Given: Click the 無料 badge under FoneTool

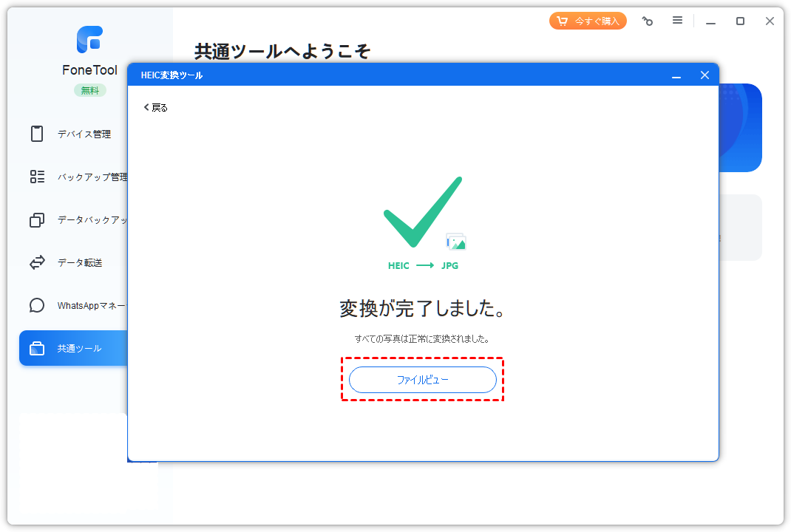Looking at the screenshot, I should point(89,90).
